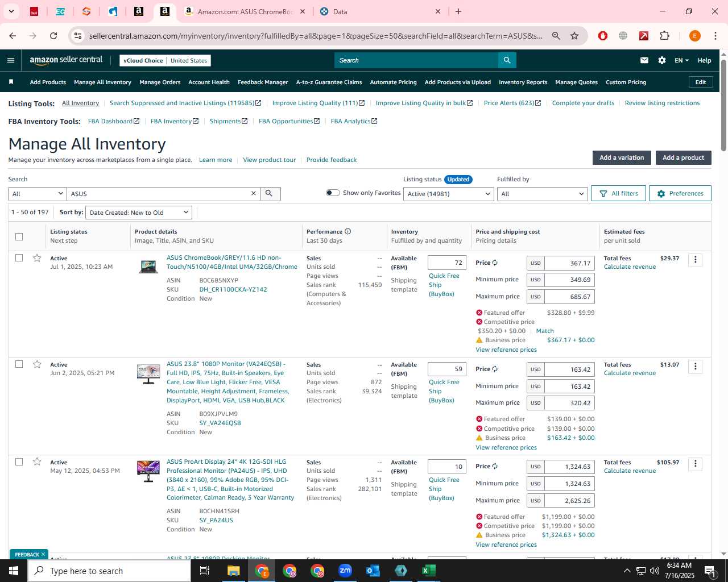Open the FBA Dashboard link

click(x=113, y=121)
